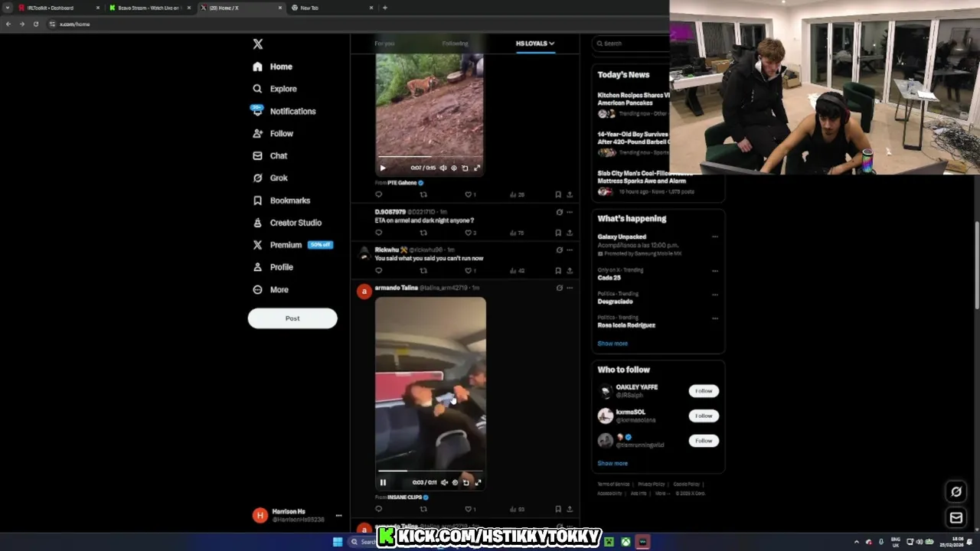Switch to the For you tab

tap(384, 44)
